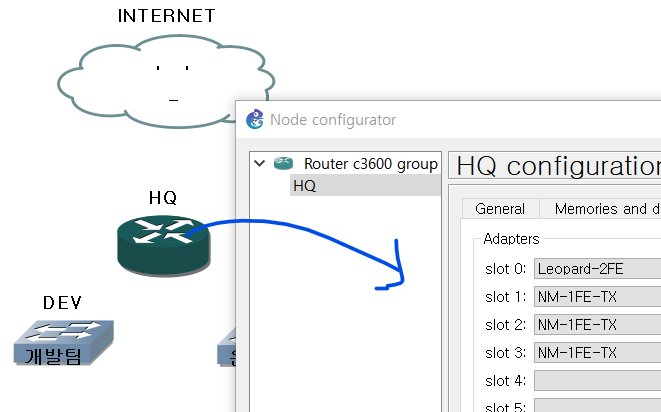Screen dimensions: 661x412
Task: Open slot 2 NM-1FE-TX adapter dropdown
Action: (x=597, y=325)
